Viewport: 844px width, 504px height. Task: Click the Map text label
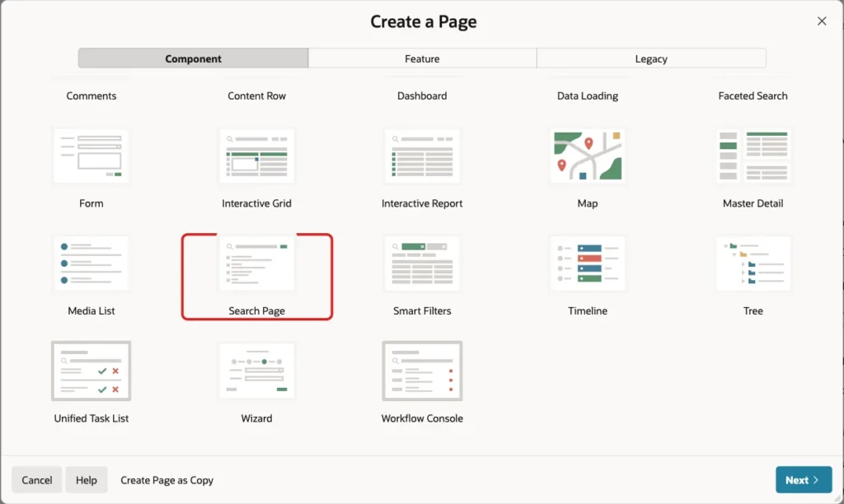click(587, 203)
